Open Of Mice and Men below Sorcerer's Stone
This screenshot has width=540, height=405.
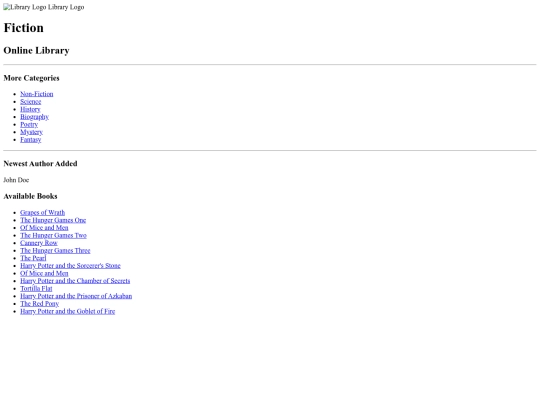coord(44,273)
